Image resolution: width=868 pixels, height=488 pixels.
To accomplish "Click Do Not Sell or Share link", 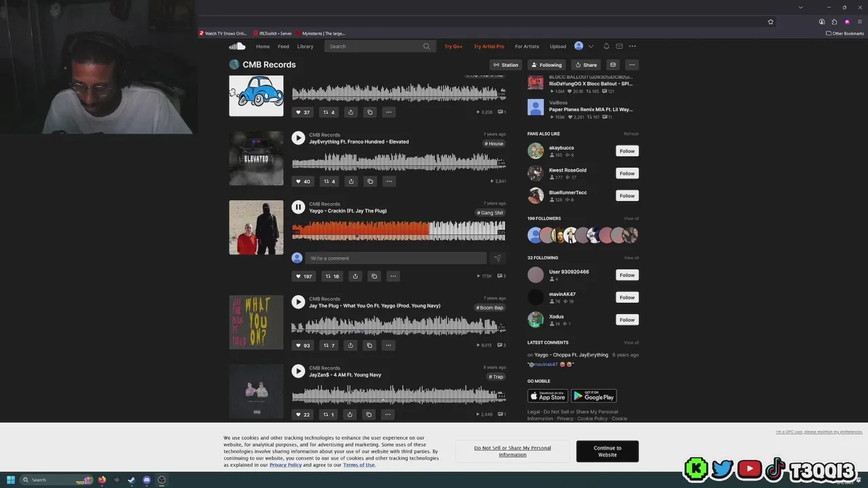I will click(513, 451).
